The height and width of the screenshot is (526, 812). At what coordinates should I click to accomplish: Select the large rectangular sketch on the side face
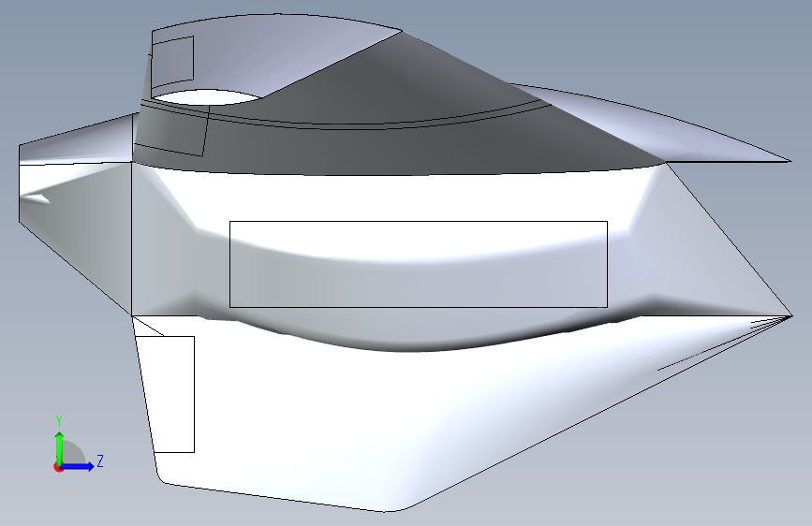point(419,265)
